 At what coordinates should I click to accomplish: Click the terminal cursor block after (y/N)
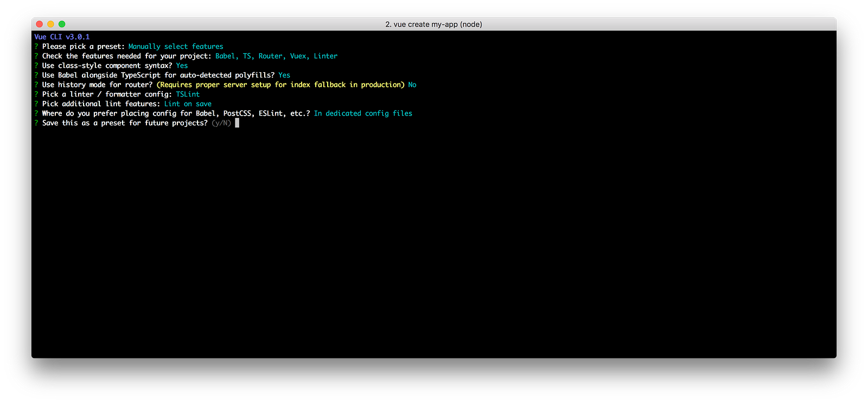point(237,123)
